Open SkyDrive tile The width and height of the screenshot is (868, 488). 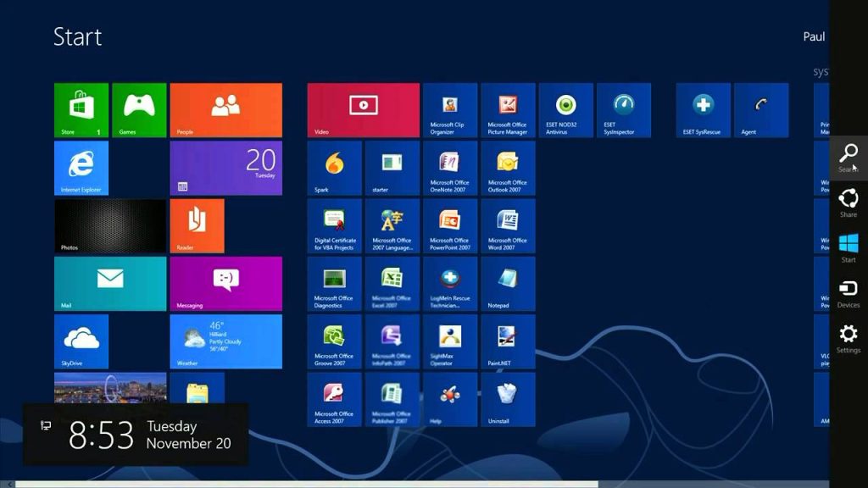(x=81, y=341)
